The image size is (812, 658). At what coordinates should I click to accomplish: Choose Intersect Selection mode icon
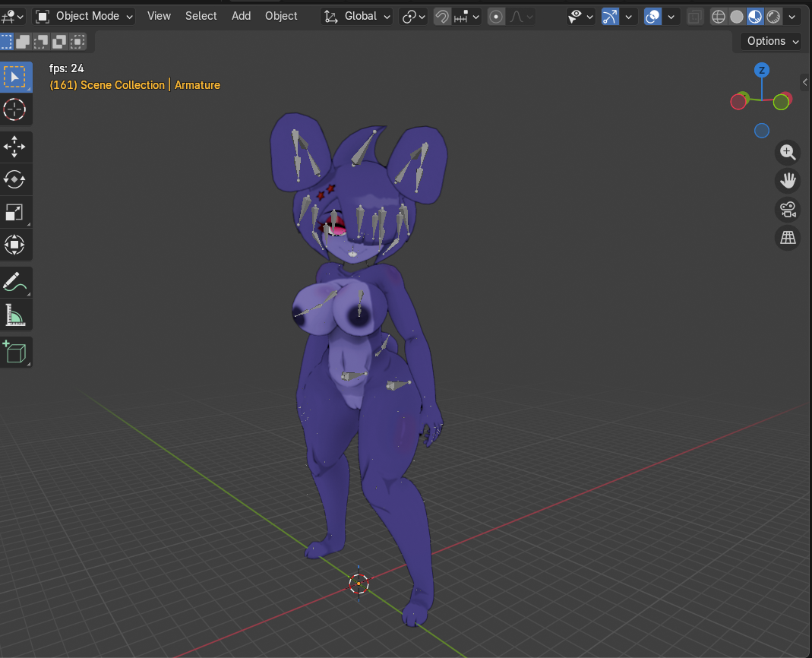point(77,42)
